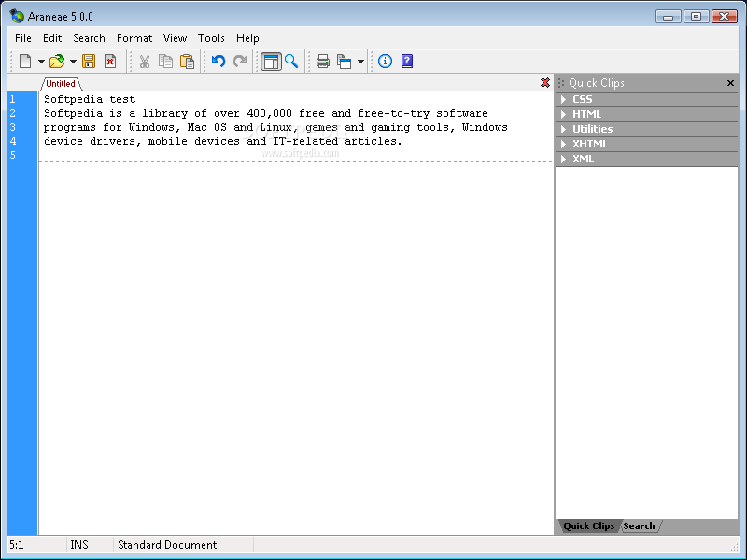Click the Standard Document status bar entry
This screenshot has width=747, height=560.
167,545
